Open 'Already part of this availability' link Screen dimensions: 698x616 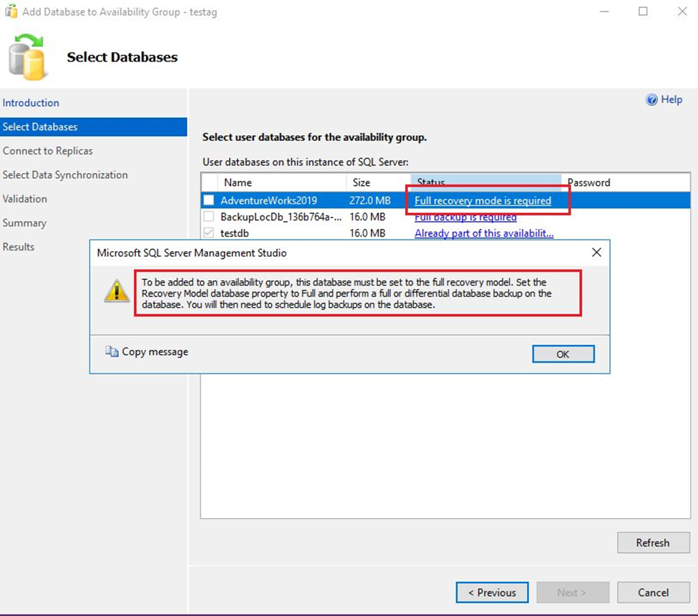coord(484,233)
